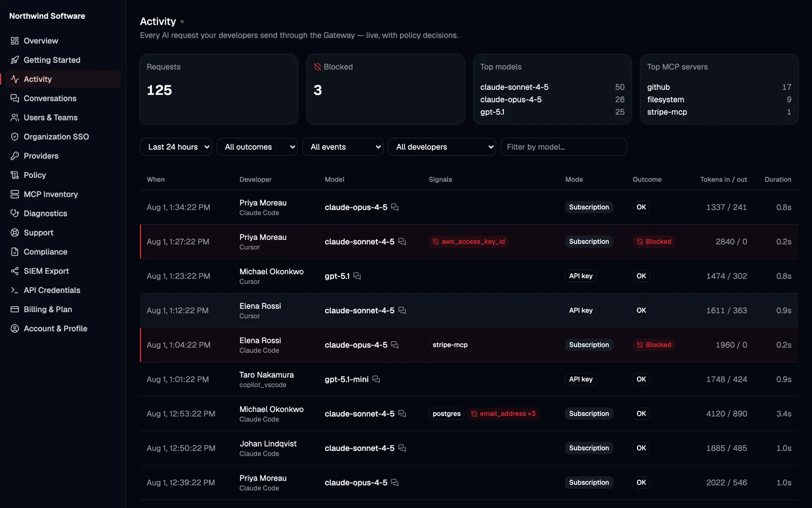
Task: Click Blocked outcome badge on 1:27:22 PM row
Action: pyautogui.click(x=654, y=242)
